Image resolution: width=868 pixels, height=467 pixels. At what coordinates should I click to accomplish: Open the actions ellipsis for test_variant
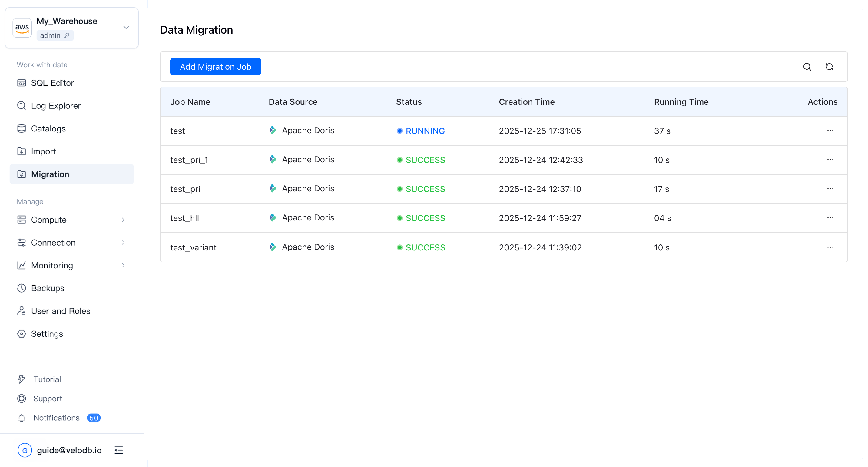click(830, 247)
